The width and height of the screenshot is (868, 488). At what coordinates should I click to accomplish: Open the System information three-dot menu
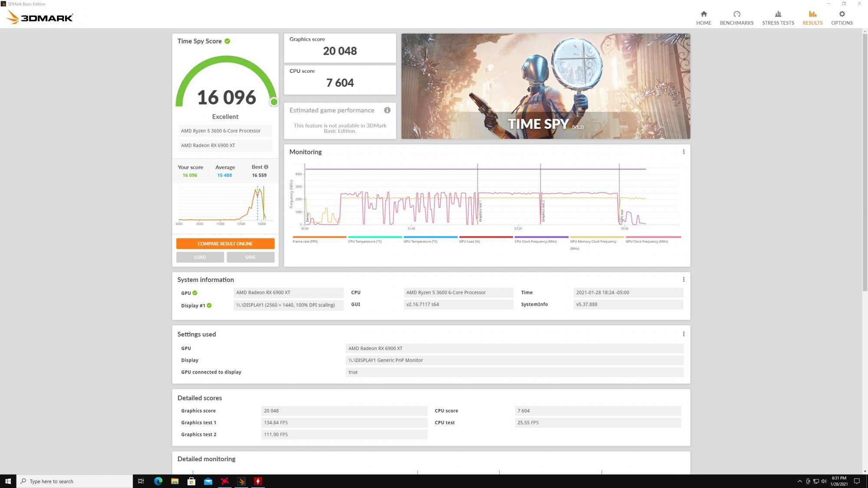[x=684, y=280]
